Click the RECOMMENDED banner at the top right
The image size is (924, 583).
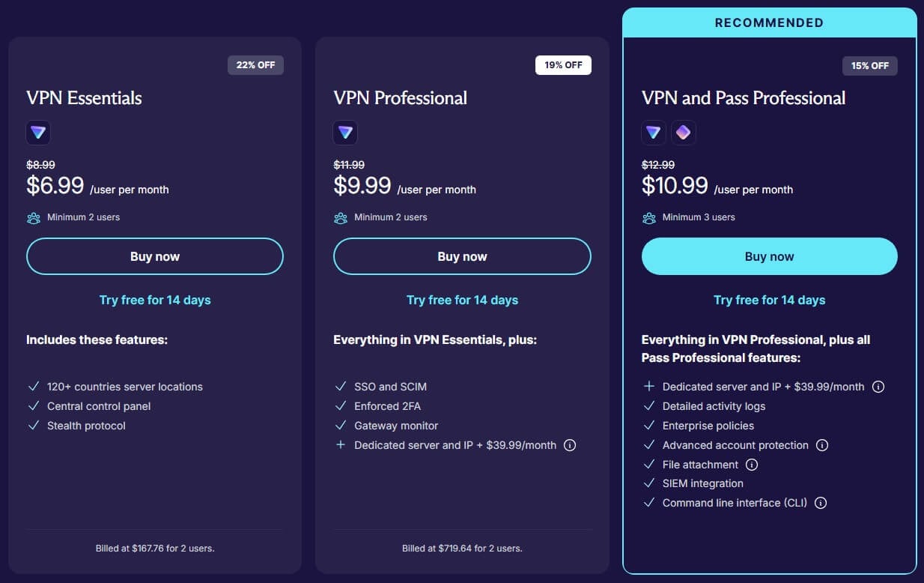coord(769,22)
